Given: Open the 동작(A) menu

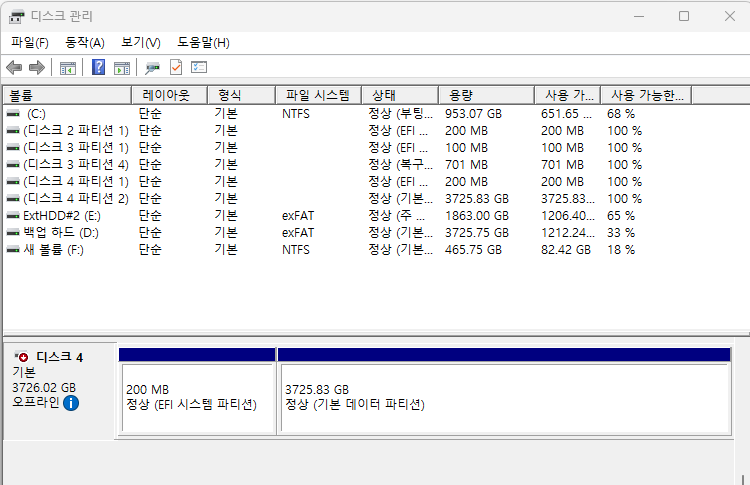Looking at the screenshot, I should point(85,43).
